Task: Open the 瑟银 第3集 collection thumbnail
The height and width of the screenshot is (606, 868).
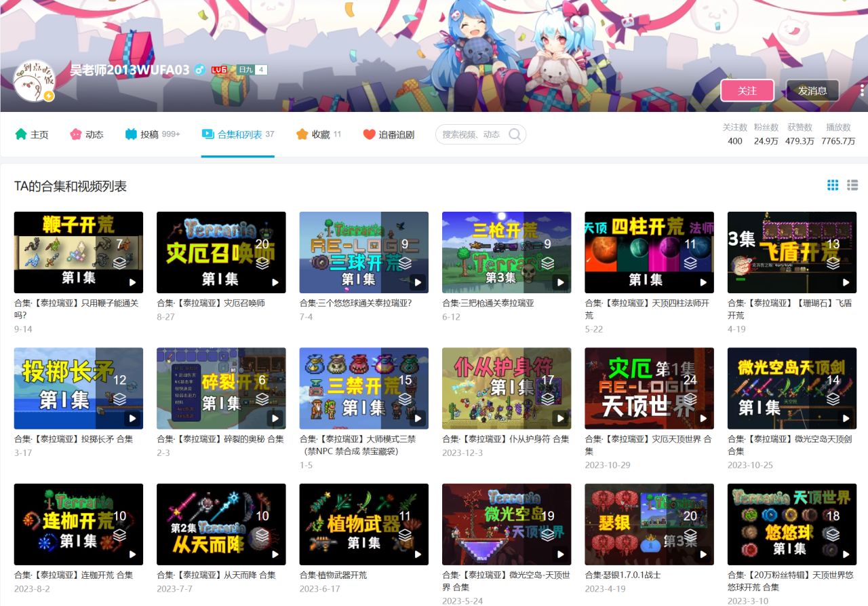Action: pos(650,524)
